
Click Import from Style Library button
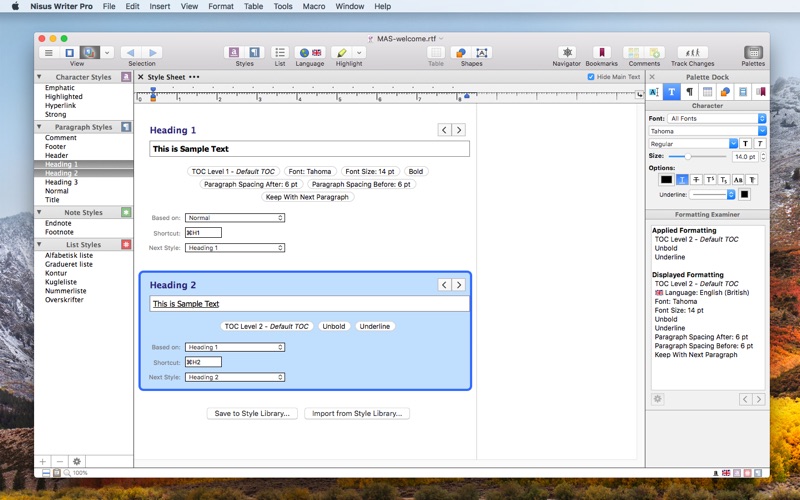[357, 413]
